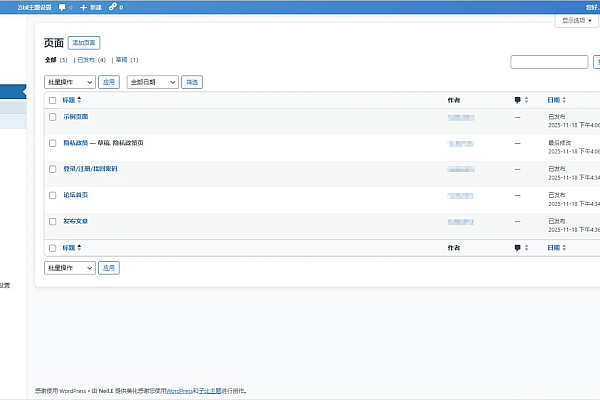This screenshot has height=400, width=600.
Task: Sort by top 日期 column header
Action: click(x=553, y=100)
